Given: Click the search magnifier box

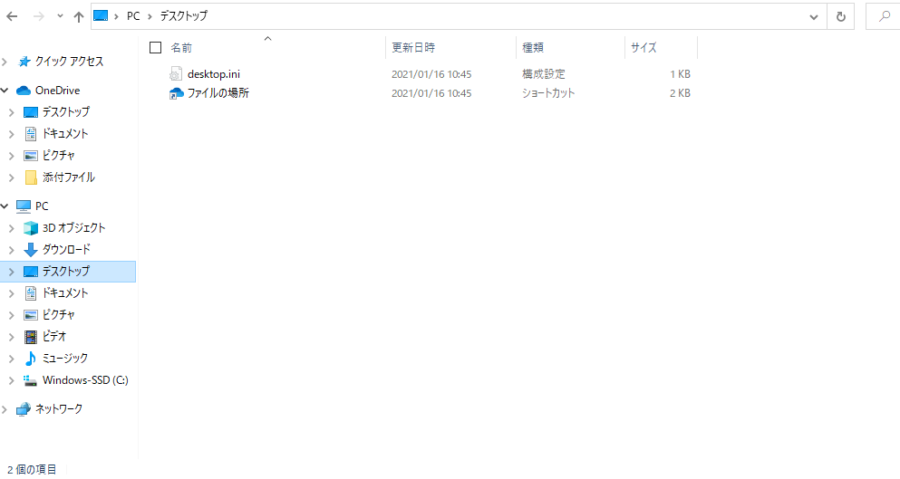Looking at the screenshot, I should (x=884, y=17).
